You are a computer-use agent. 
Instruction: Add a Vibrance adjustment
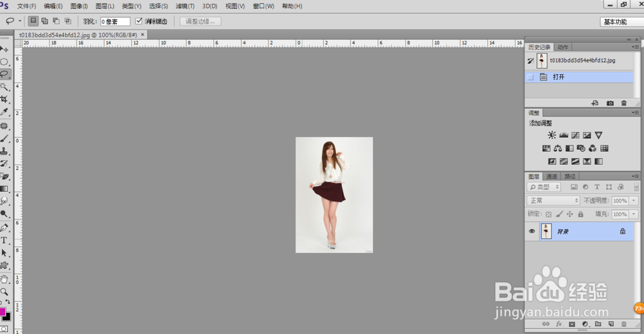pyautogui.click(x=598, y=135)
